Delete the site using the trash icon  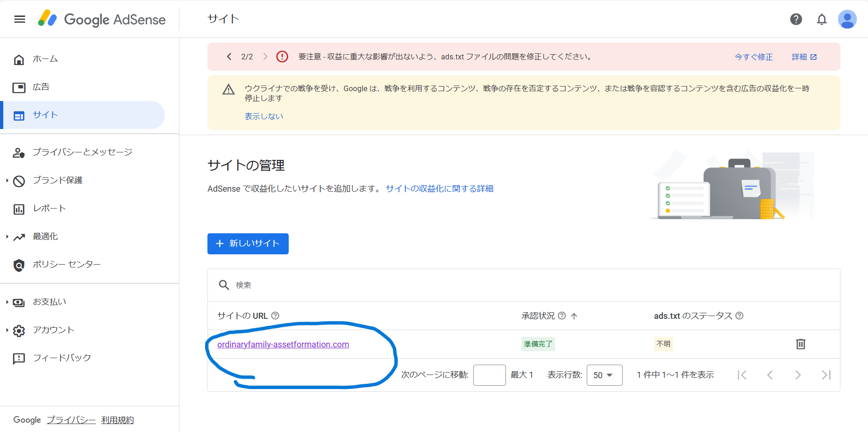801,344
